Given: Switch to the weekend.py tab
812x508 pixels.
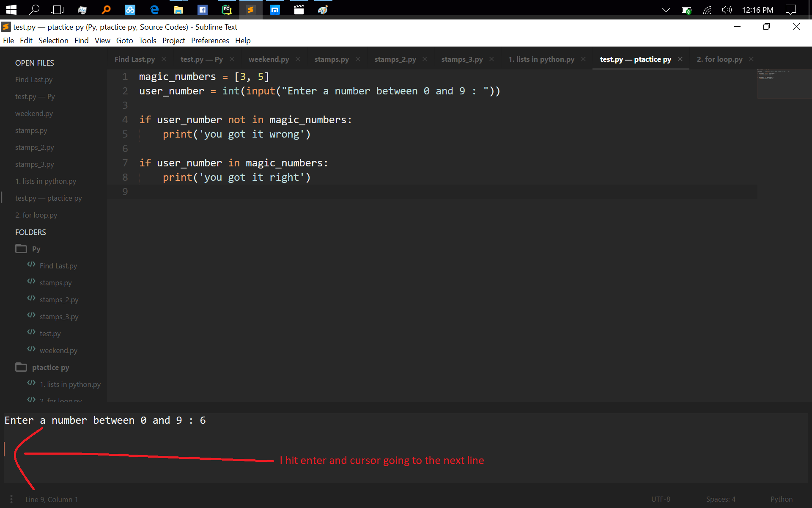Looking at the screenshot, I should tap(269, 58).
